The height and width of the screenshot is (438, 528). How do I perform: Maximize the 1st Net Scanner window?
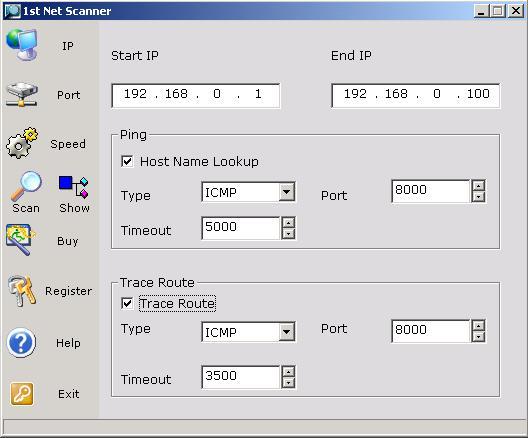pyautogui.click(x=498, y=11)
